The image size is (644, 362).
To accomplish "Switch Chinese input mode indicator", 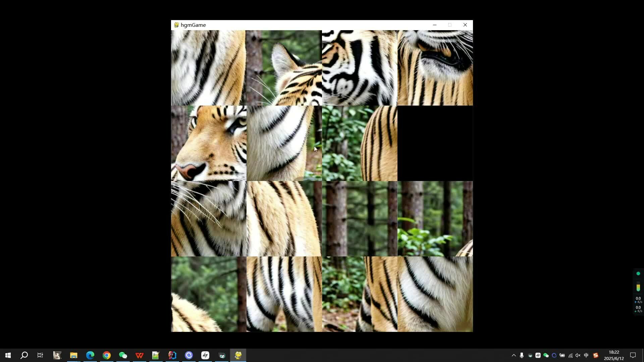I will point(586,355).
